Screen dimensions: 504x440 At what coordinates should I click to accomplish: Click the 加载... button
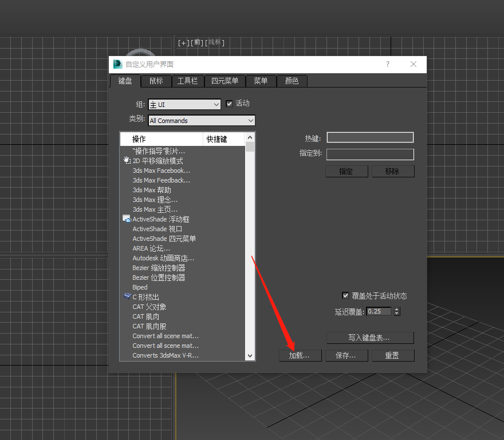click(300, 355)
